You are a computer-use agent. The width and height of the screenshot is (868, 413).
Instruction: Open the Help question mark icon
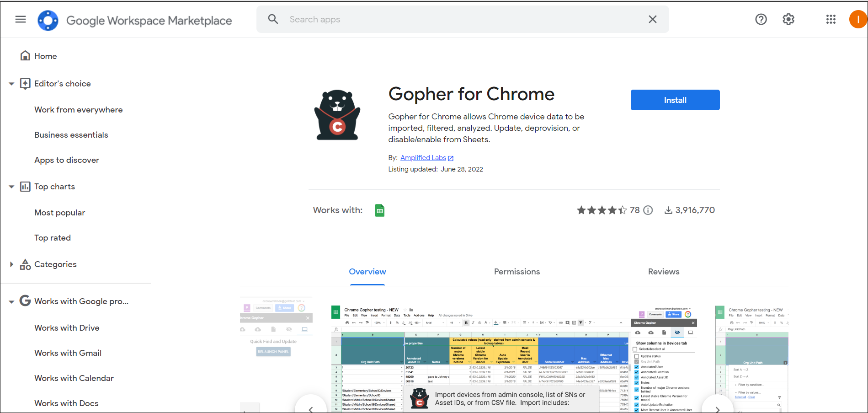point(761,19)
